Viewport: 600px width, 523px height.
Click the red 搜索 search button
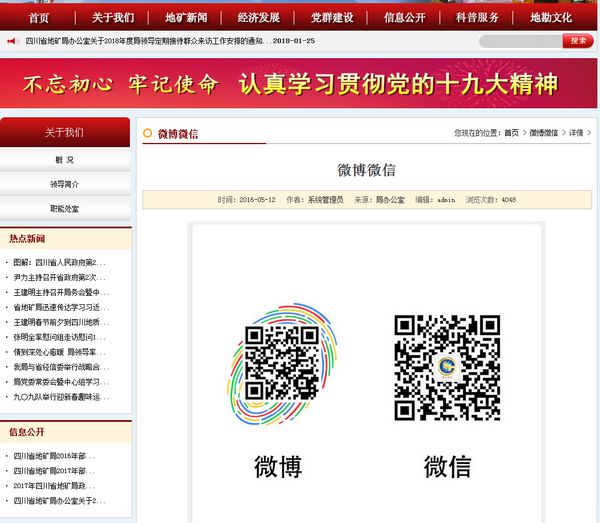(578, 41)
